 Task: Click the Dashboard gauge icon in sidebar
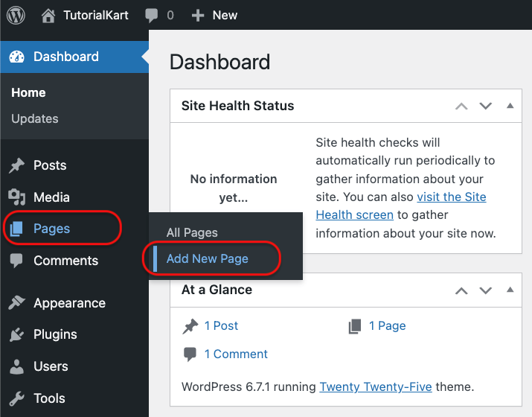point(17,57)
